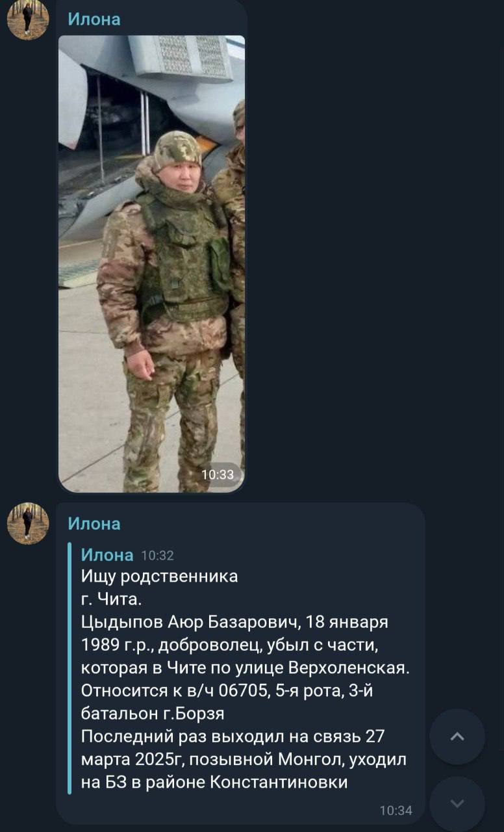The image size is (504, 832).
Task: Select quoted author Илона inside the reply block
Action: click(107, 554)
